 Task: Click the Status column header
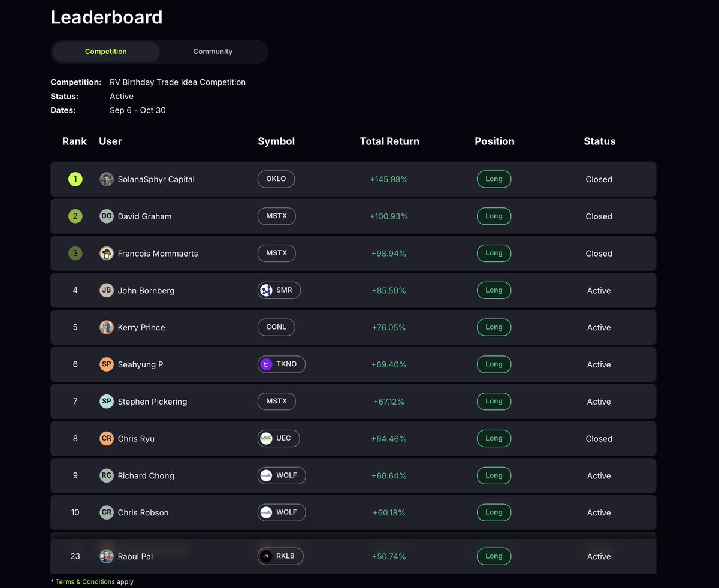pos(600,141)
